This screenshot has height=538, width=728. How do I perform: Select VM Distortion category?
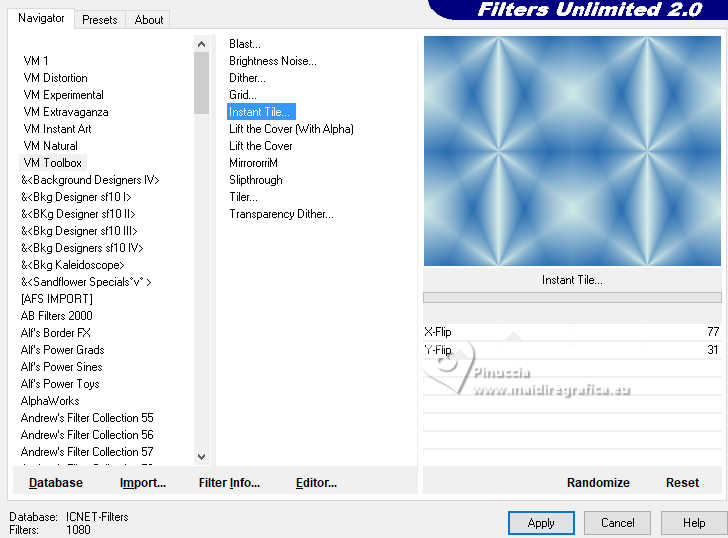click(55, 78)
